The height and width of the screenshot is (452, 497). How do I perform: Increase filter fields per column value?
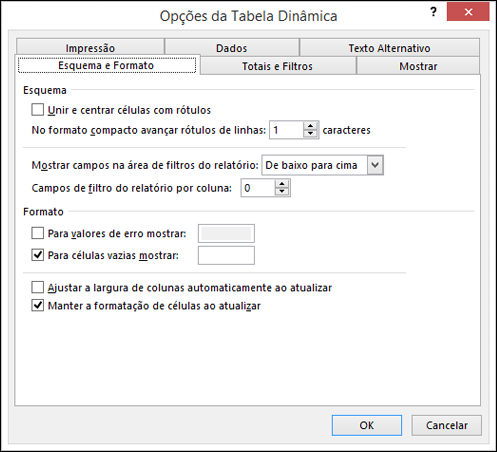click(x=282, y=184)
